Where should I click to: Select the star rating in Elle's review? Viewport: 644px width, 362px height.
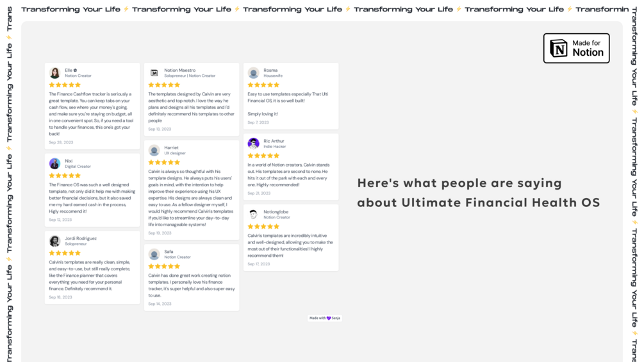65,85
